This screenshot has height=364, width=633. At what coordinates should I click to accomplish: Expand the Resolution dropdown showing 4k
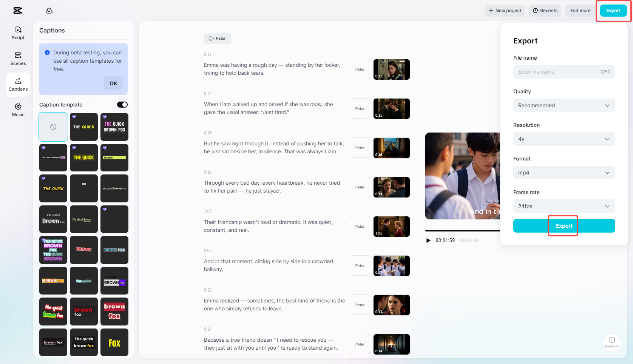(564, 139)
